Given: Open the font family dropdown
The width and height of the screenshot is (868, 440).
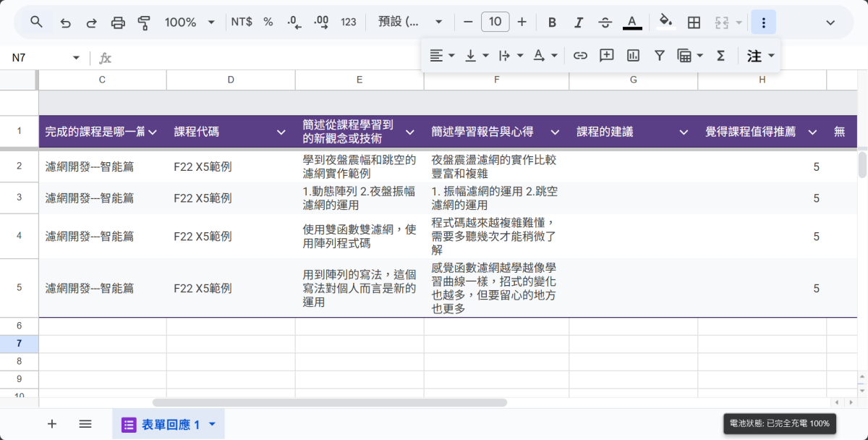Looking at the screenshot, I should 410,22.
